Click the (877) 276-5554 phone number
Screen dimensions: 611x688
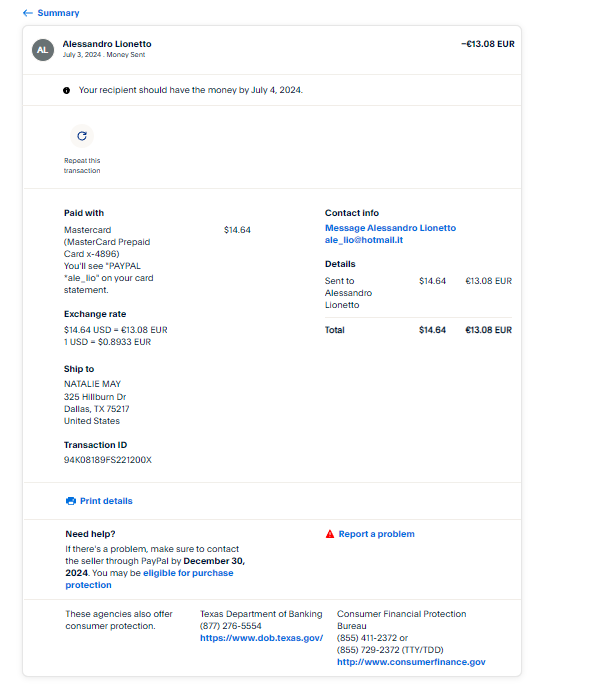tap(231, 626)
